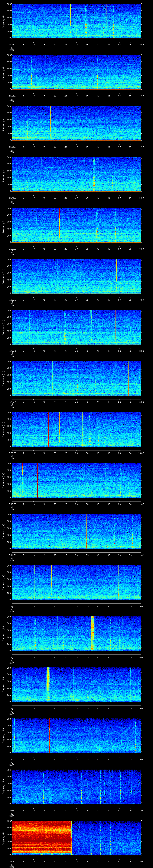Click the 15:04:00 time axis label

click(x=12, y=198)
